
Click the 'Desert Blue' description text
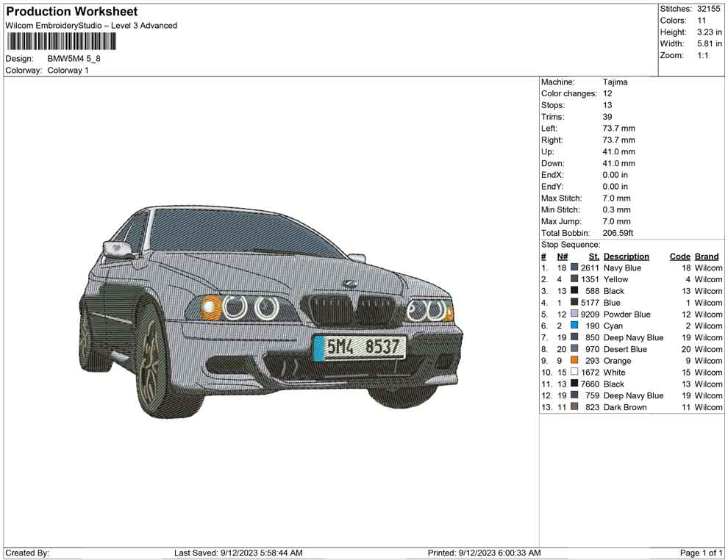point(625,349)
